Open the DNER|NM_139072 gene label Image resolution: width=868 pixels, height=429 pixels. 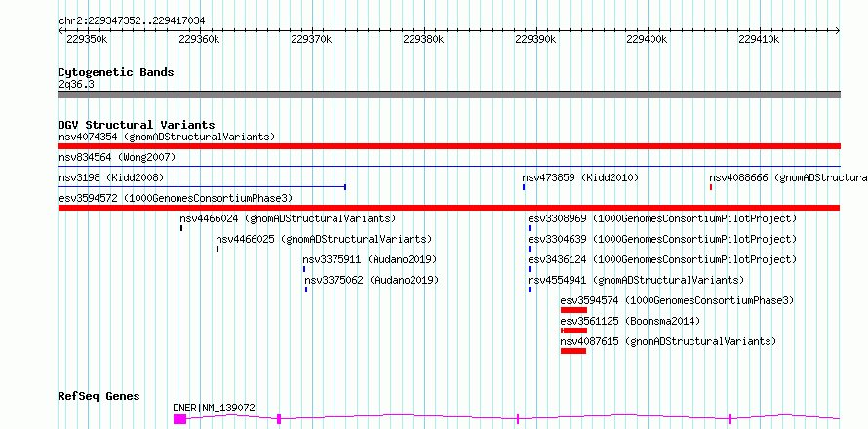(x=214, y=408)
